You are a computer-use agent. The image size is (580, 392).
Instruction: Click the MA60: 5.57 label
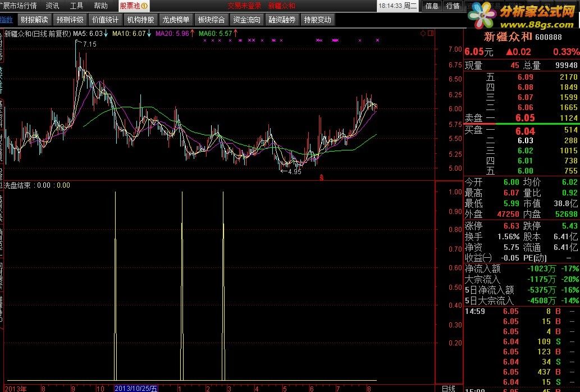coord(215,34)
